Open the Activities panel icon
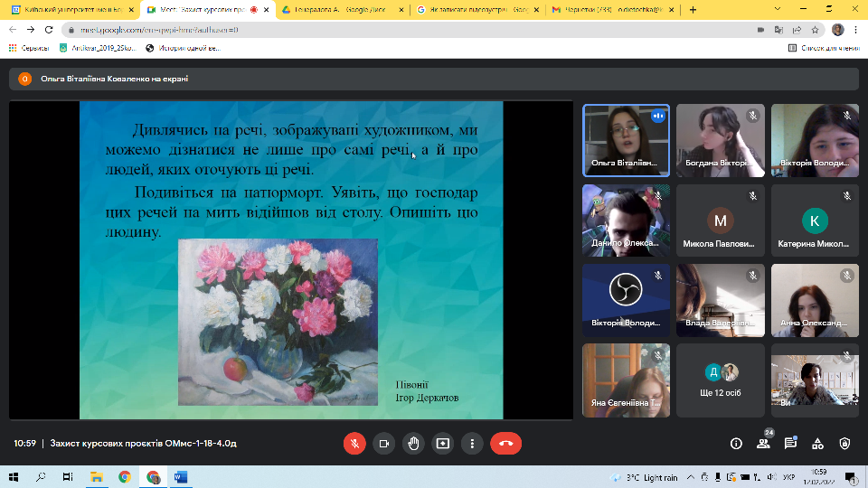The width and height of the screenshot is (868, 488). (x=817, y=444)
